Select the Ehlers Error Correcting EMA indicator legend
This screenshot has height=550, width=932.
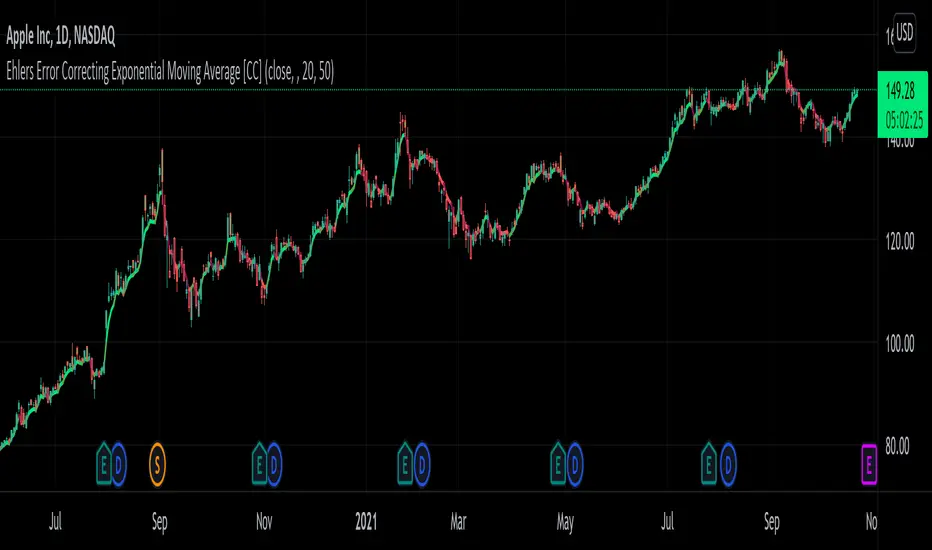click(170, 71)
